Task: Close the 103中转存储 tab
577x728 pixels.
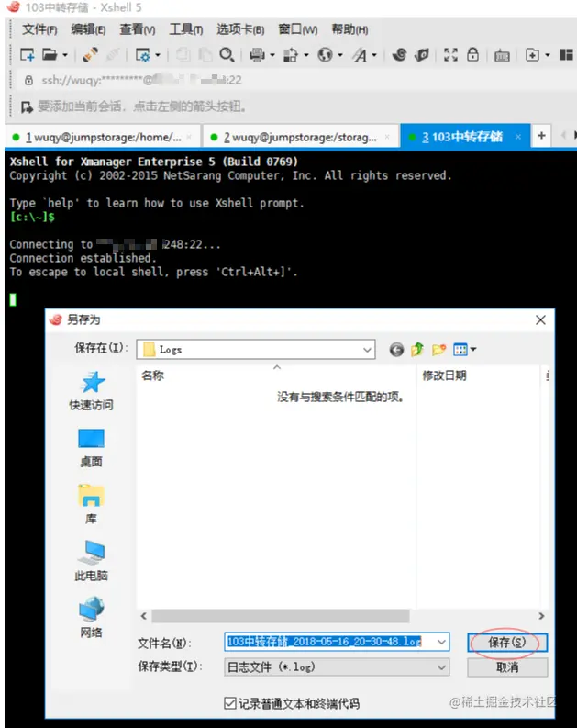Action: coord(518,137)
